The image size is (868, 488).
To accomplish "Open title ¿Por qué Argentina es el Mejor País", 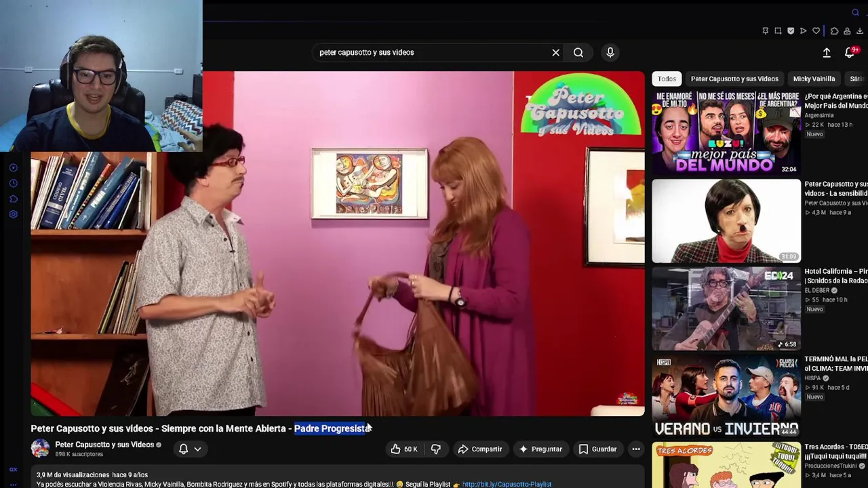I will 836,101.
